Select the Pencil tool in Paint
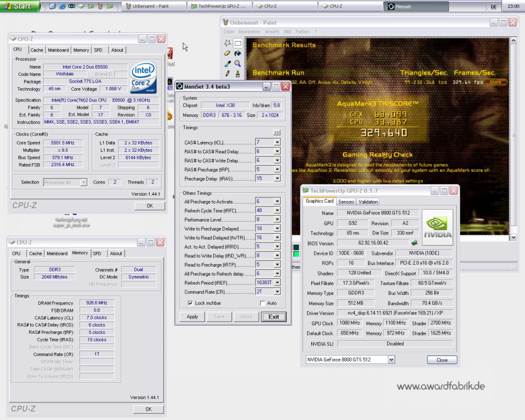The width and height of the screenshot is (525, 420). (x=228, y=73)
